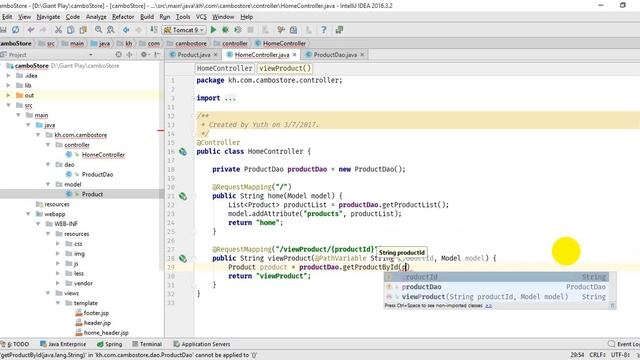Open the Tomcat 9 run configuration dropdown
The image size is (640, 360).
tap(184, 30)
